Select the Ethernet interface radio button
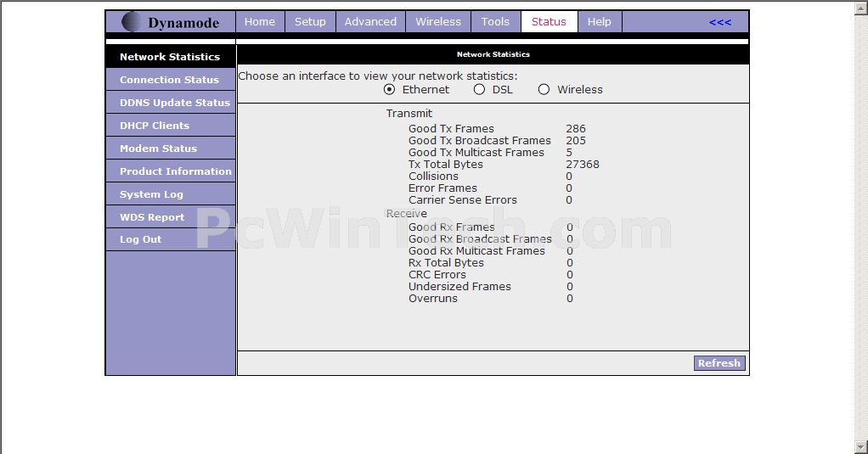Image resolution: width=868 pixels, height=454 pixels. pos(389,90)
